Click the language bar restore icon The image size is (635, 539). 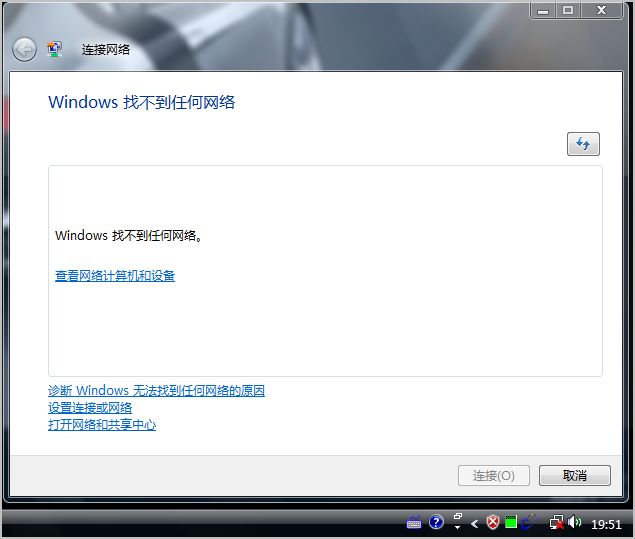458,516
